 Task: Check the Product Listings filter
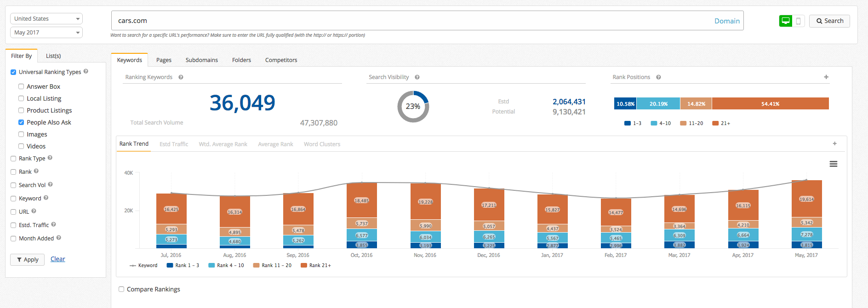coord(21,110)
